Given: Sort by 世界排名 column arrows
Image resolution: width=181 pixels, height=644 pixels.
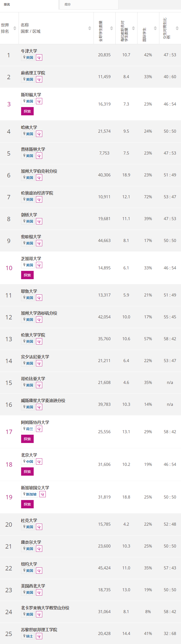Looking at the screenshot, I should point(15,28).
